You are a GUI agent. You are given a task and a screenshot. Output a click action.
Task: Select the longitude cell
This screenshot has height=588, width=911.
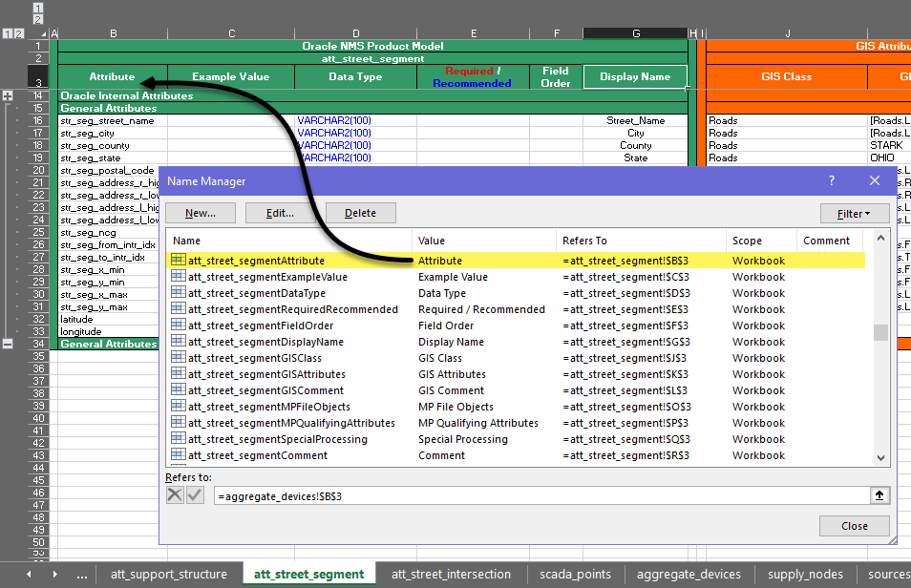coord(109,332)
